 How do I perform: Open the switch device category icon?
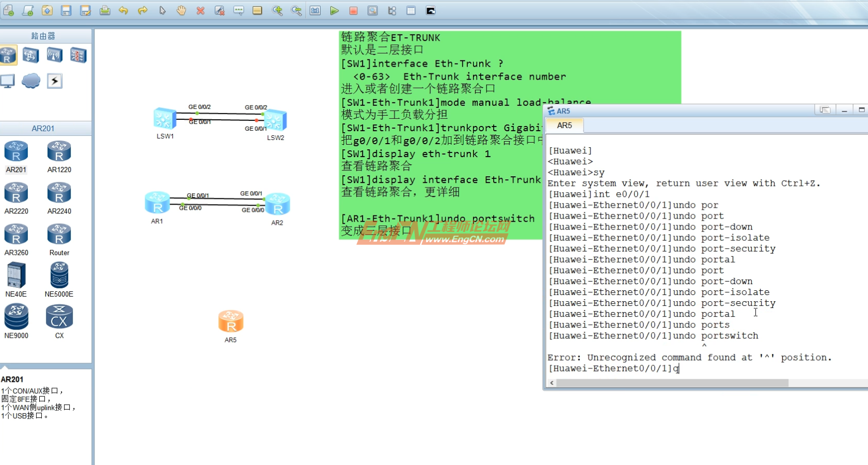click(31, 55)
